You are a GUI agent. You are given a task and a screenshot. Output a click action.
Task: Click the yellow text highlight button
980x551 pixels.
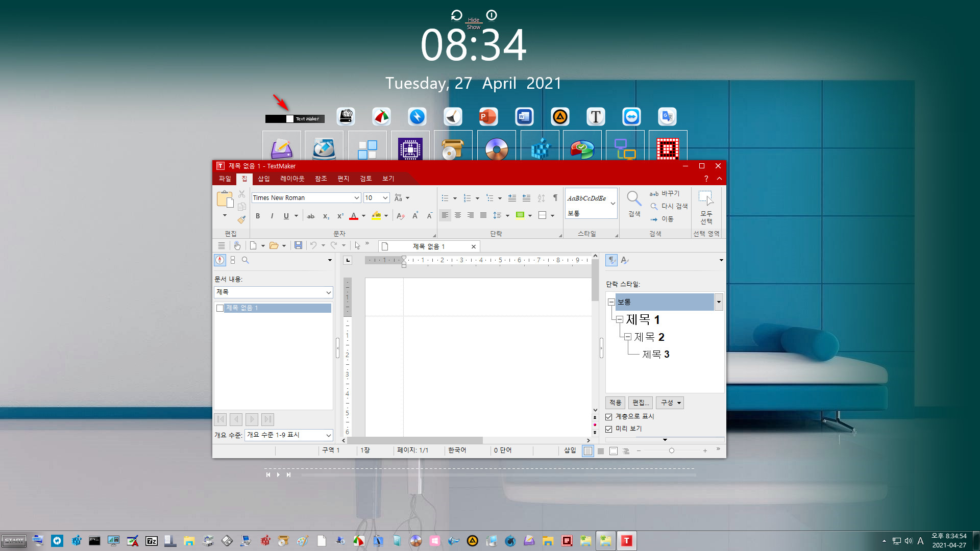376,216
